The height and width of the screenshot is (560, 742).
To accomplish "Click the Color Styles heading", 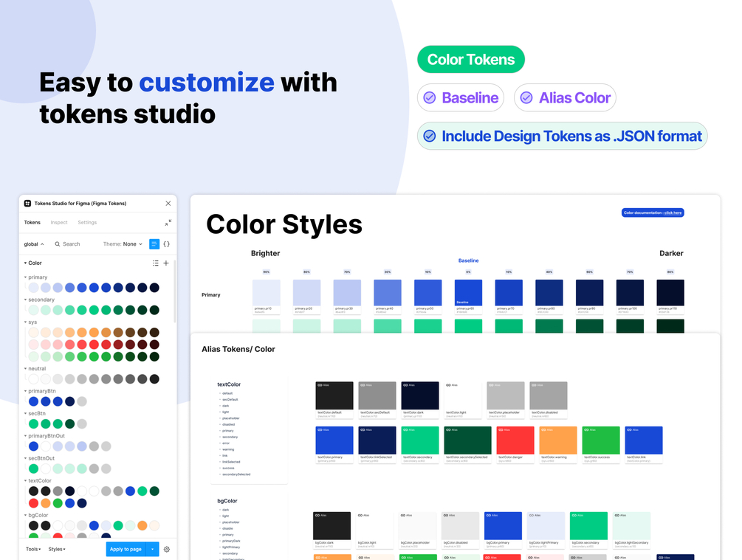I will pyautogui.click(x=284, y=224).
